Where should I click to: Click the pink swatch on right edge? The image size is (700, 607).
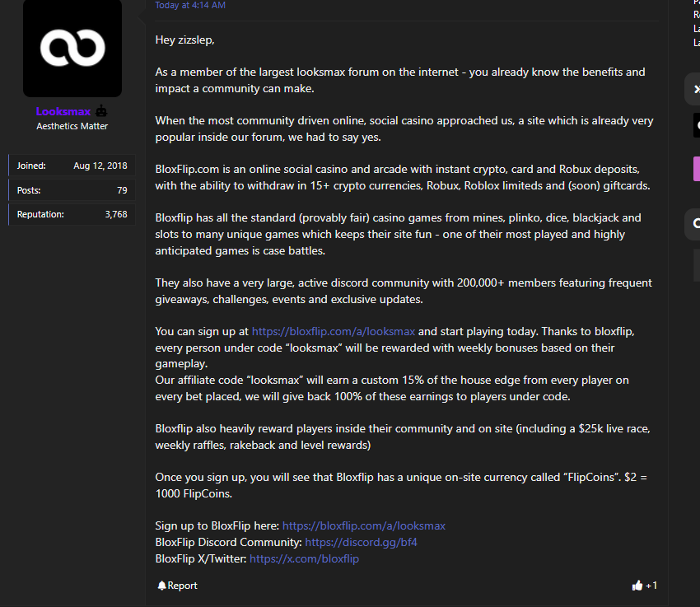(697, 168)
